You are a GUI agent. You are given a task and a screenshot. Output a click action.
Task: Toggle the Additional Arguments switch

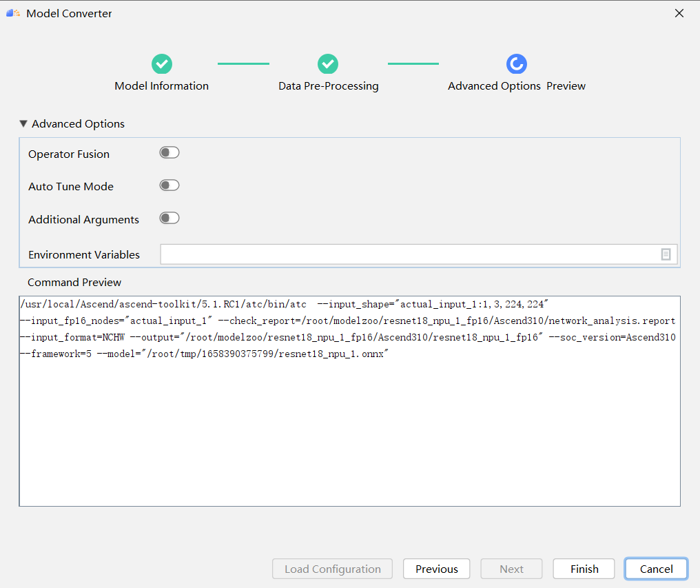point(169,218)
